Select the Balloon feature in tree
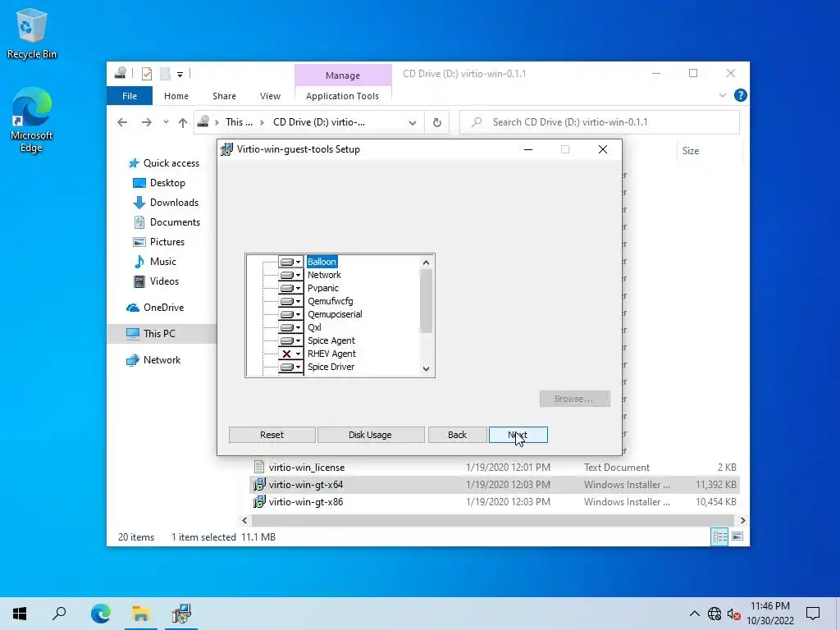 [322, 262]
